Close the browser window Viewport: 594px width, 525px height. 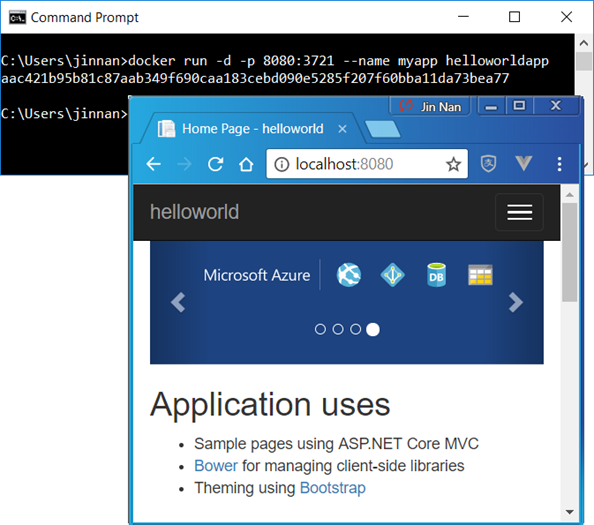coord(556,106)
